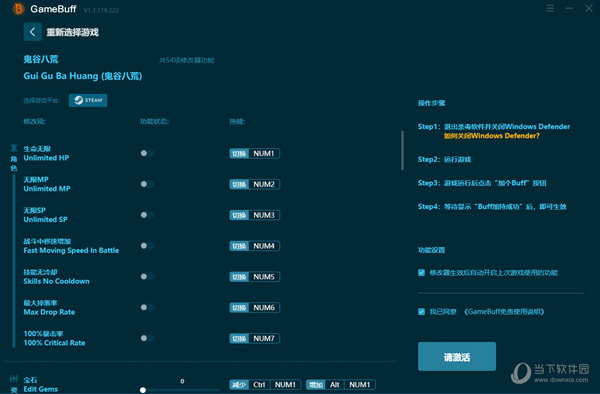Image resolution: width=600 pixels, height=394 pixels.
Task: Click the Gui Gu Ba Huang game title
Action: point(83,76)
